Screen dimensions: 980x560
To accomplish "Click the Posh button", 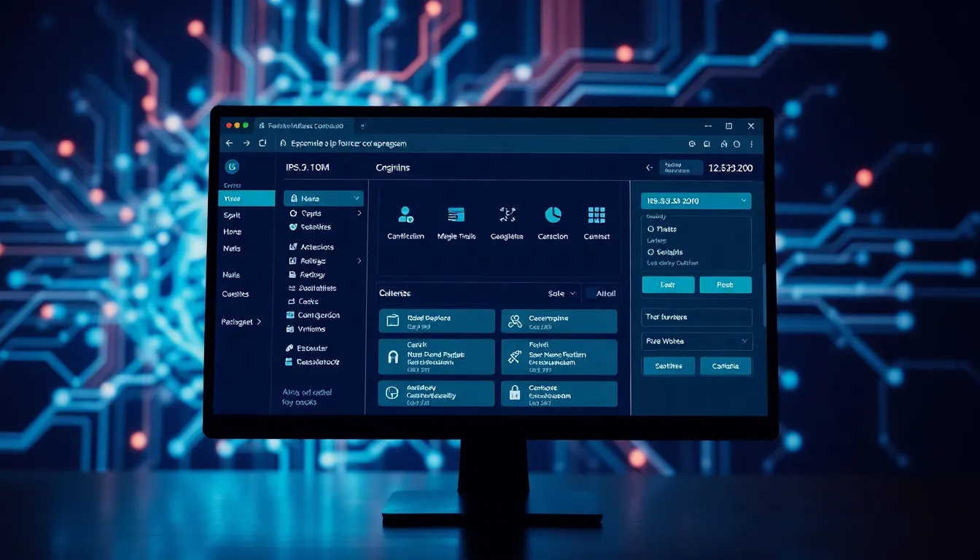I will pos(725,285).
